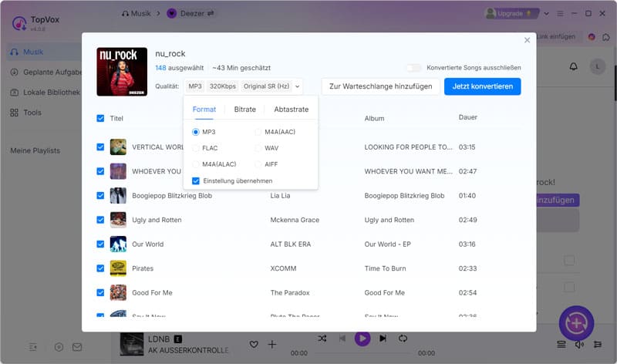Screen dimensions: 617x364
Task: Click the Musik breadcrumb in the header
Action: click(137, 13)
